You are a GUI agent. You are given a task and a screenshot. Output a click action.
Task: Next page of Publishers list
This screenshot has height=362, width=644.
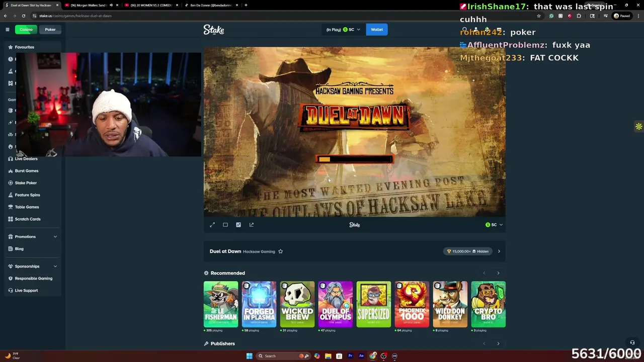click(x=498, y=343)
